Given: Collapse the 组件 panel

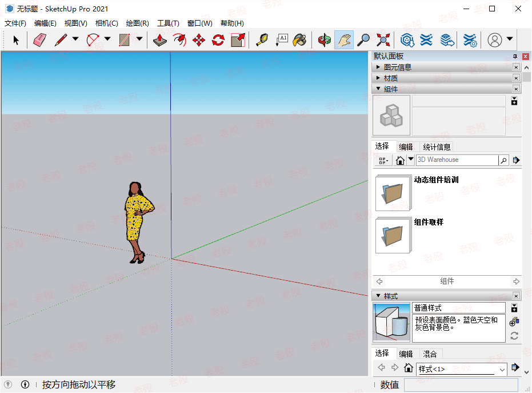Looking at the screenshot, I should 378,89.
